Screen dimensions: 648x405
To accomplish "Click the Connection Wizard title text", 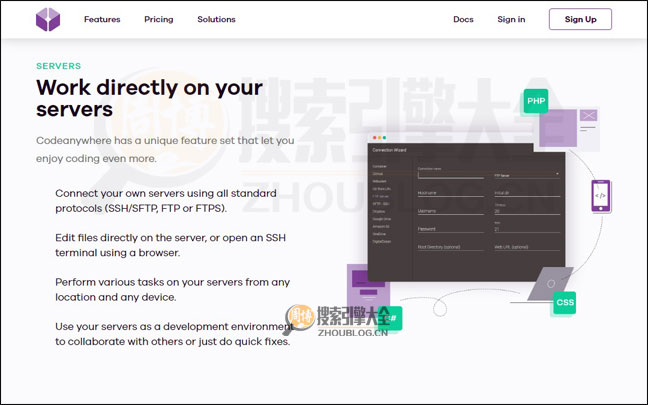I will [x=389, y=150].
